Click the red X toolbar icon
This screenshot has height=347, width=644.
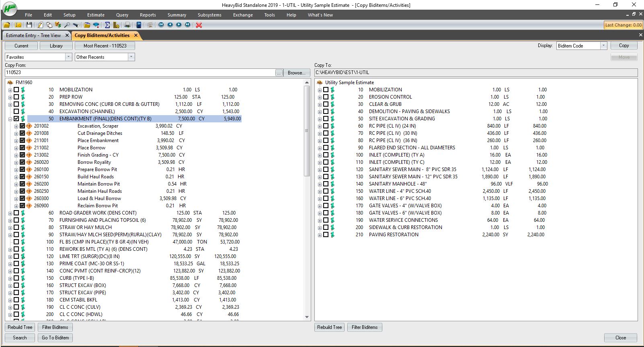(x=199, y=25)
